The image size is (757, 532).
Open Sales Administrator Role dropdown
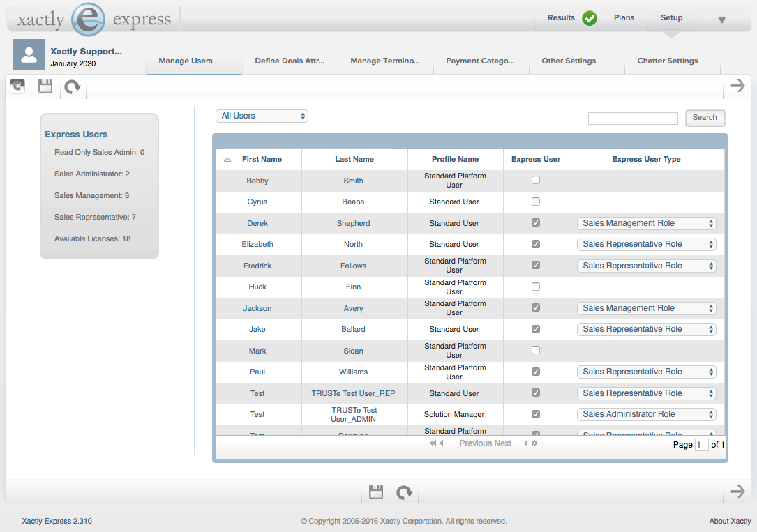[x=647, y=414]
